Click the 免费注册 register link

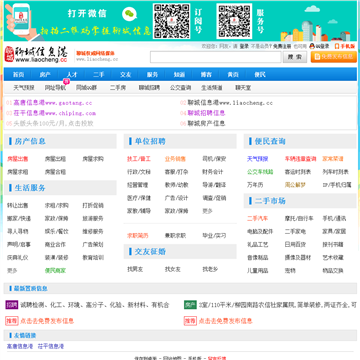coord(282,46)
